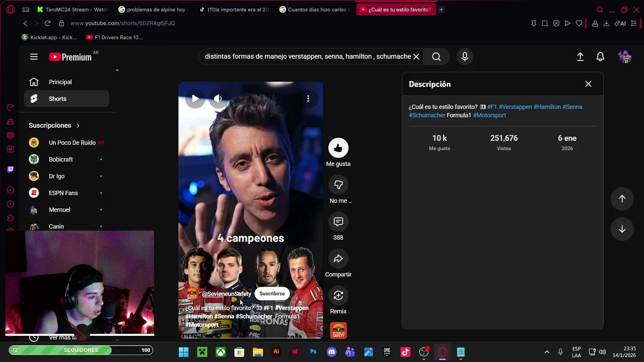Screen dimensions: 644x362
Task: Clear the YouTube search box text
Action: pos(416,56)
